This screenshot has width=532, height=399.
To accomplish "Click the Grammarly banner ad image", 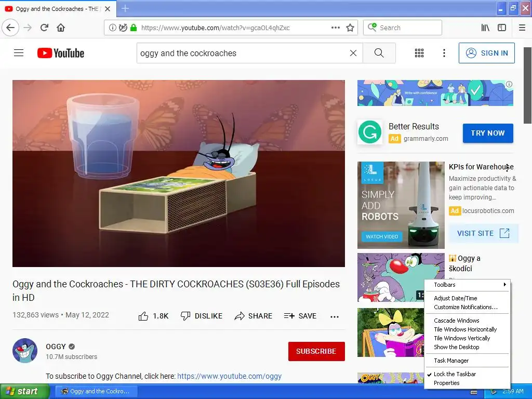I will pyautogui.click(x=435, y=93).
